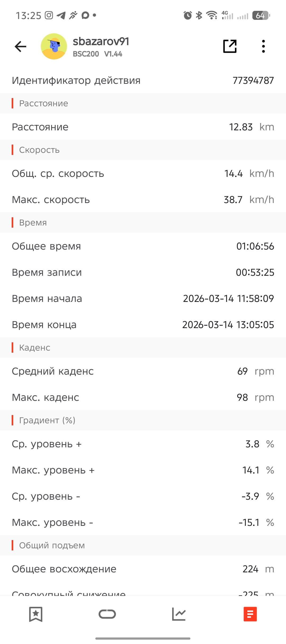Open the sbazarov91 profile avatar
The height and width of the screenshot is (644, 286).
(54, 47)
